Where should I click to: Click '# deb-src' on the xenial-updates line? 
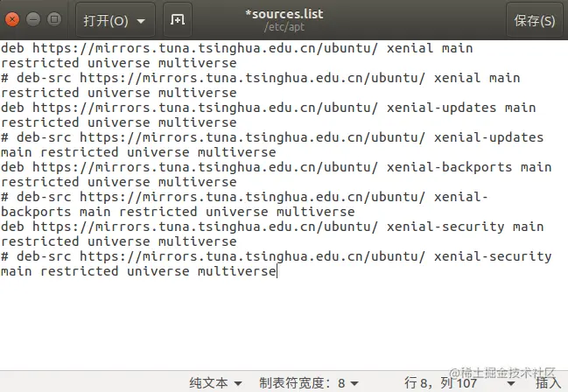pos(36,137)
